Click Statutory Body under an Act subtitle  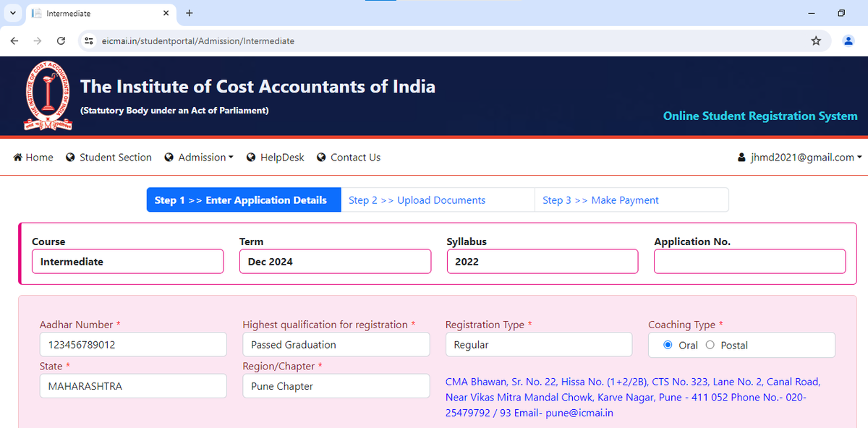[x=174, y=111]
